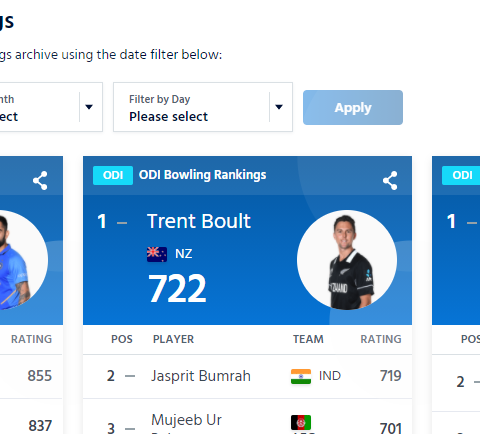Click the Filter by Day arrow

[x=279, y=107]
